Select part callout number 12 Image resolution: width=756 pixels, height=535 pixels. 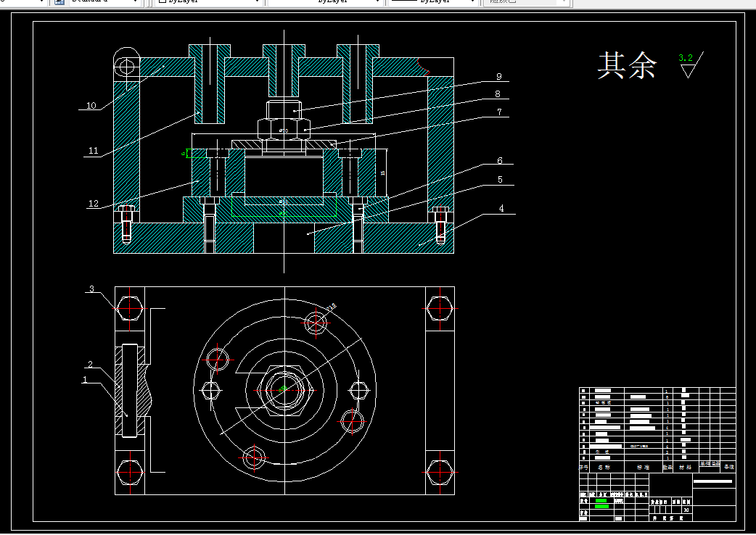click(x=93, y=203)
